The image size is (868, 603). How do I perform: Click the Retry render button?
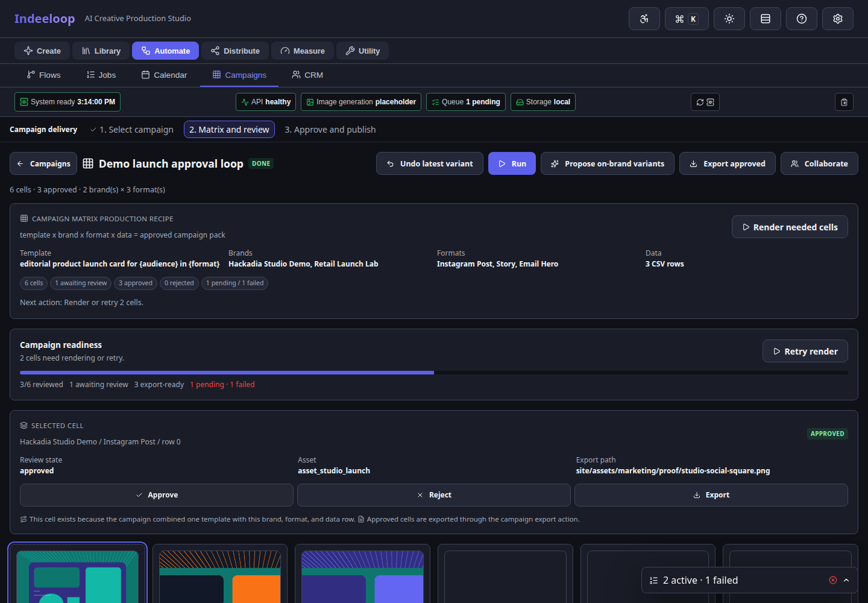[805, 351]
